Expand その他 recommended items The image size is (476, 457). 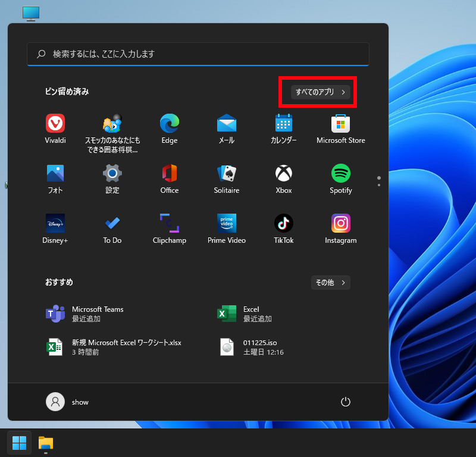tap(331, 283)
